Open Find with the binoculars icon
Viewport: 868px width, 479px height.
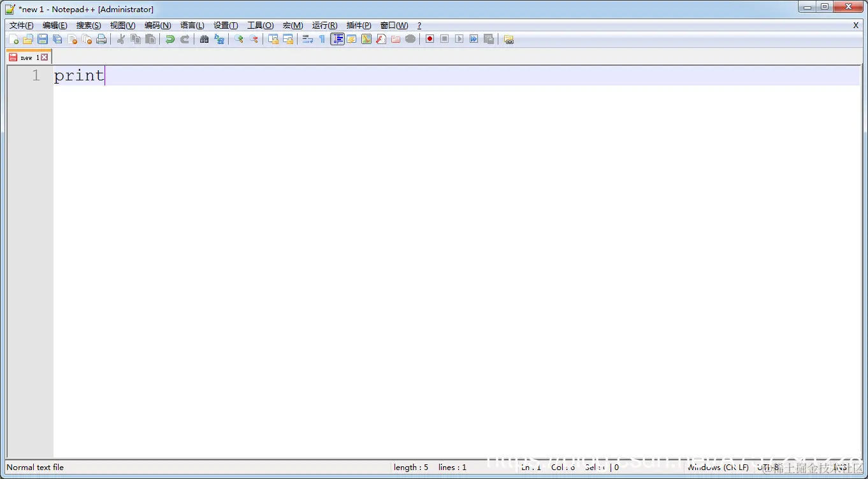[x=205, y=39]
